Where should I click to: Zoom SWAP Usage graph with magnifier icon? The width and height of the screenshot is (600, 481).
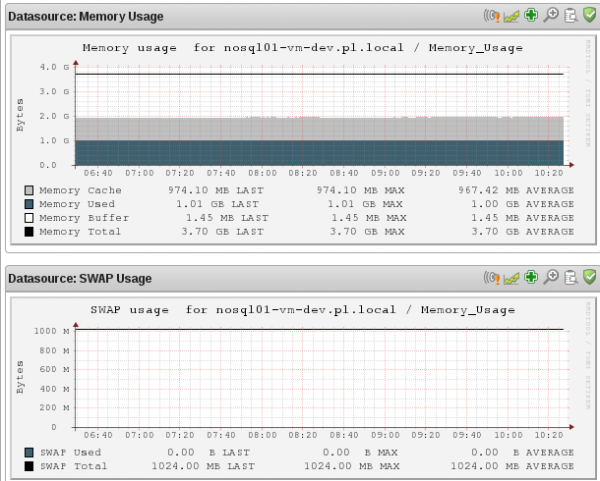coord(550,277)
